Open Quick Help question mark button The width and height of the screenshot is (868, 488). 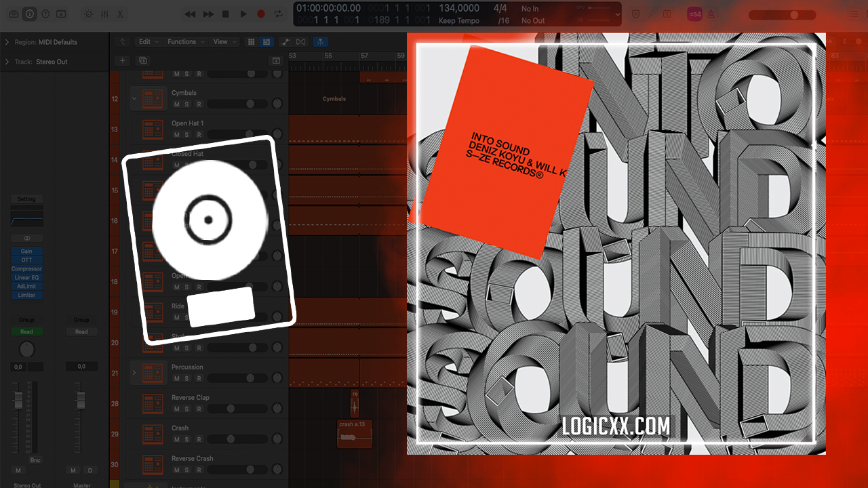(45, 14)
